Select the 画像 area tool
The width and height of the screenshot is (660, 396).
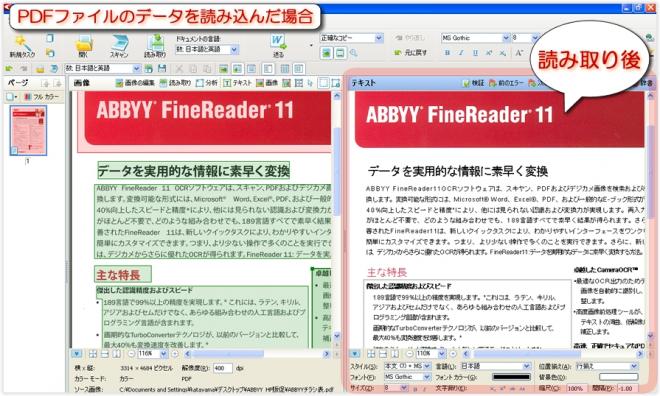tap(267, 83)
